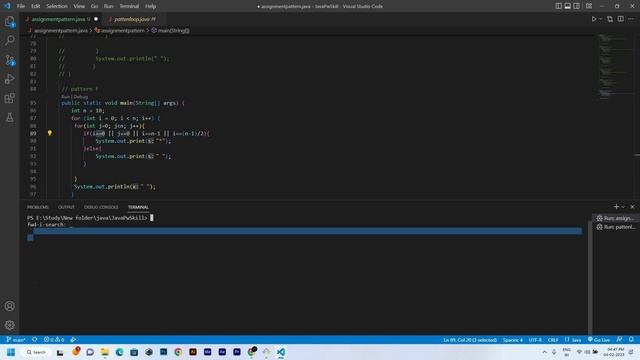This screenshot has width=640, height=360.
Task: Run the Java file with play button
Action: 594,19
